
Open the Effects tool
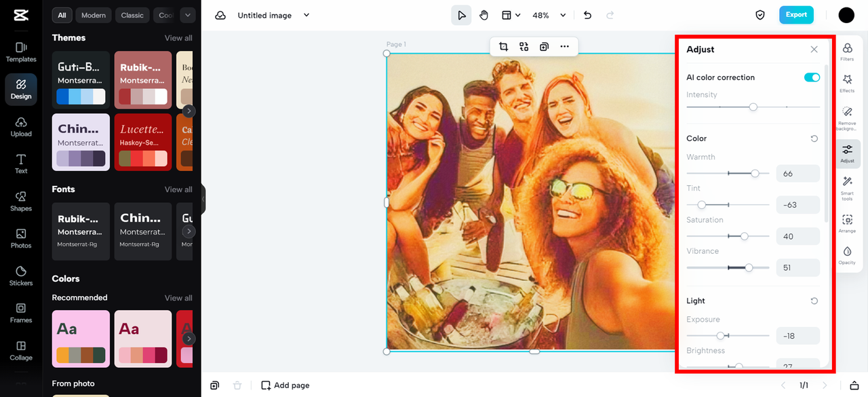pos(847,83)
